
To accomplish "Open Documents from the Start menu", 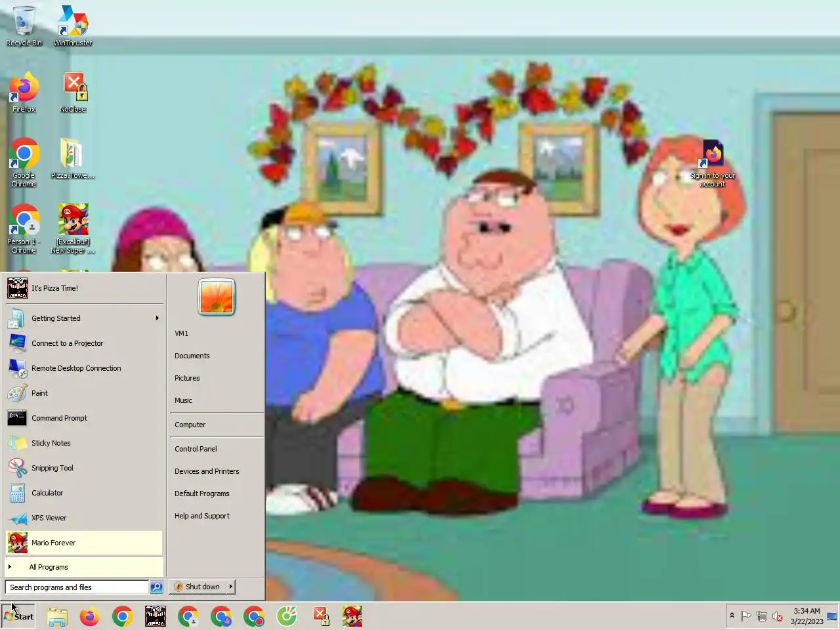I will 217,356.
